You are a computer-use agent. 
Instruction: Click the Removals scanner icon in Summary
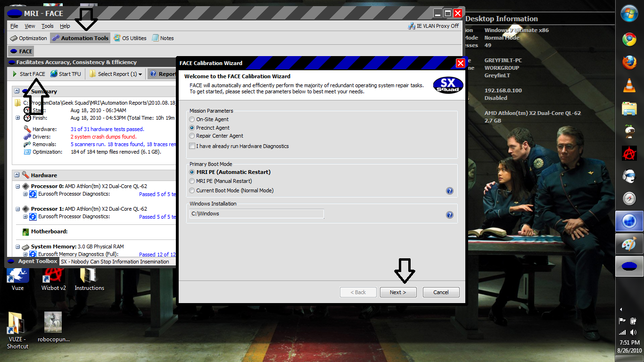[27, 144]
